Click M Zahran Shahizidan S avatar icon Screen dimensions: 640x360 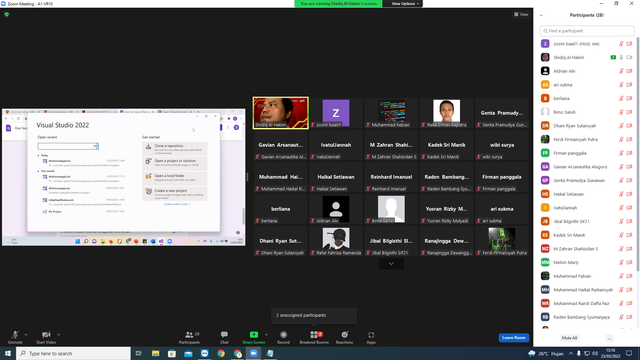tap(545, 249)
